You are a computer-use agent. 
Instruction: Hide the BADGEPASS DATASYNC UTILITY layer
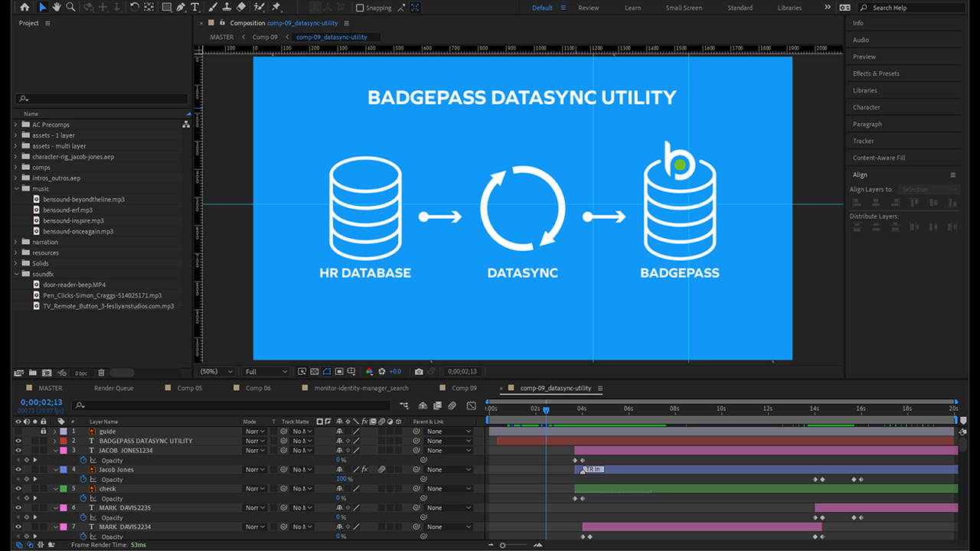18,441
